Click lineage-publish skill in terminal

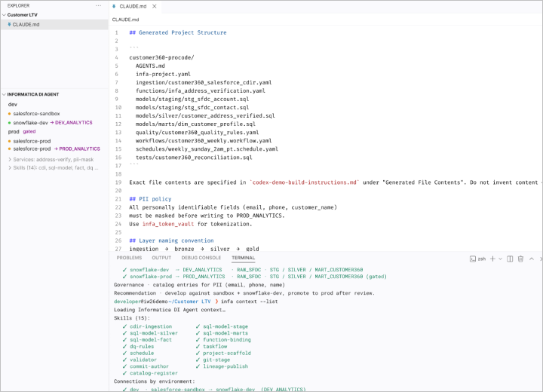tap(225, 366)
